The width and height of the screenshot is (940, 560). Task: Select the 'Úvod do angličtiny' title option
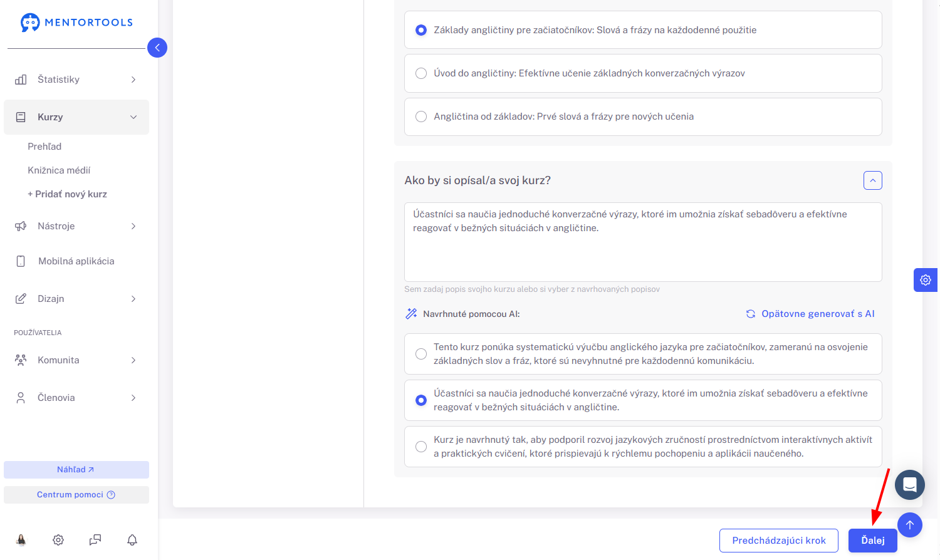point(643,73)
